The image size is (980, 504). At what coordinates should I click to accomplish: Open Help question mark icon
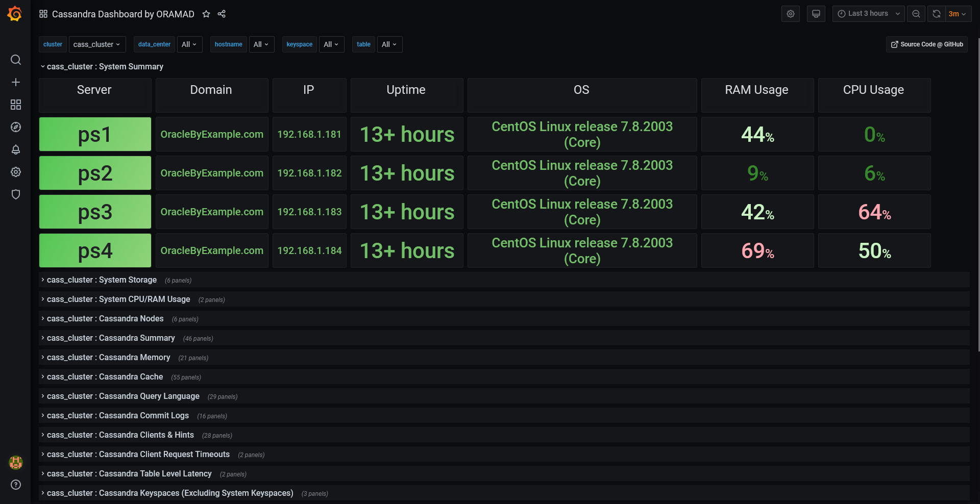click(x=16, y=485)
